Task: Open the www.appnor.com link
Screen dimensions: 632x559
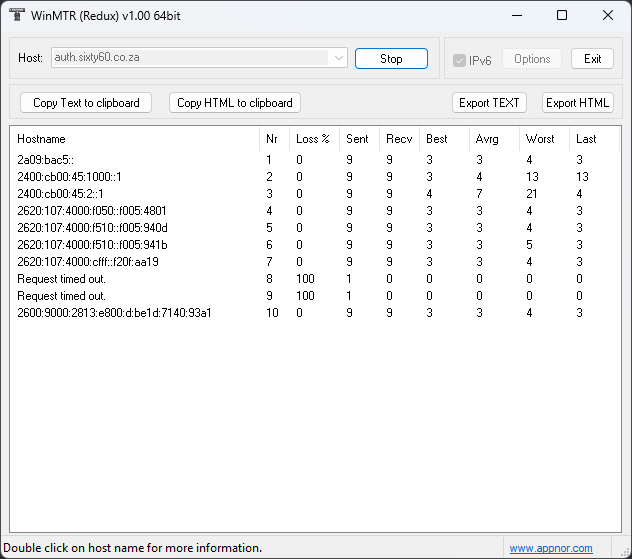Action: click(551, 548)
